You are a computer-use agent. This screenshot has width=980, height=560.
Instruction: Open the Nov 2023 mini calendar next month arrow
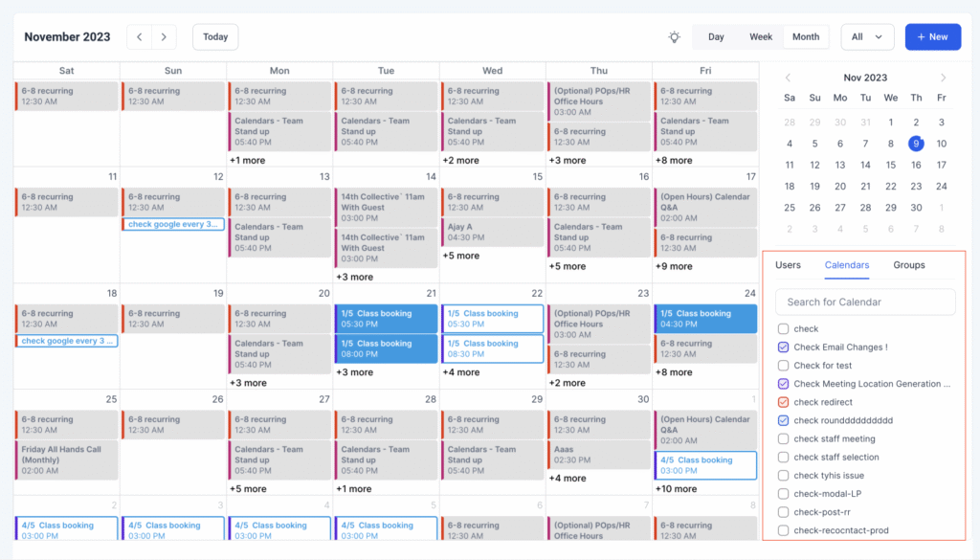pyautogui.click(x=944, y=78)
